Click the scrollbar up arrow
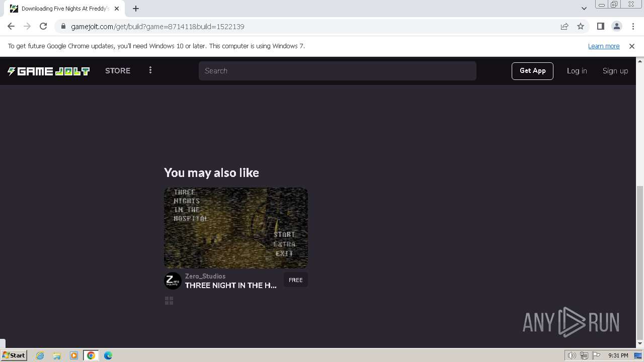The width and height of the screenshot is (644, 362). [640, 60]
